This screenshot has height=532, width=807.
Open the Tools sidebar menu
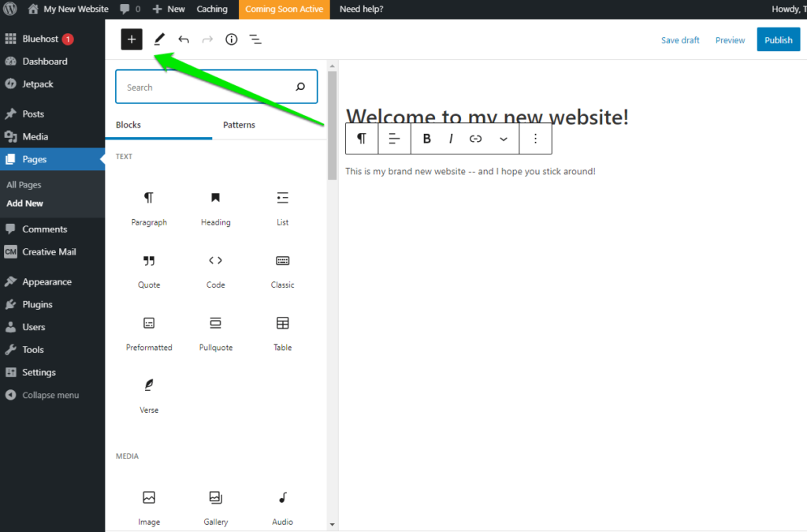tap(53, 349)
